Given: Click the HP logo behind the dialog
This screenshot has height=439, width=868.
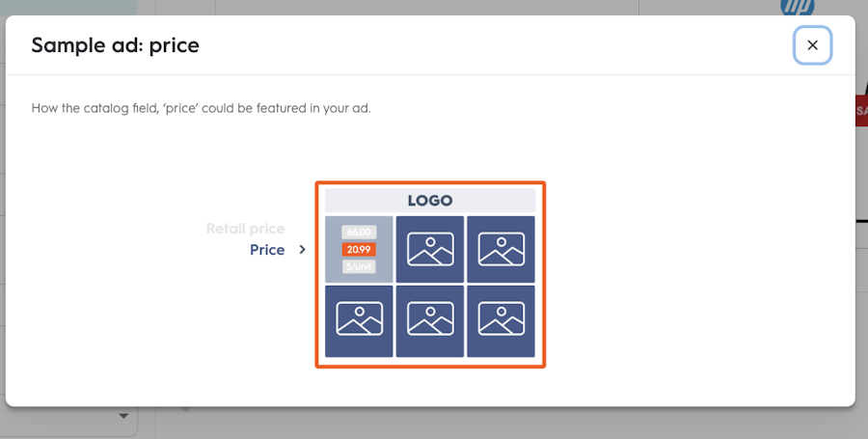Looking at the screenshot, I should tap(798, 7).
